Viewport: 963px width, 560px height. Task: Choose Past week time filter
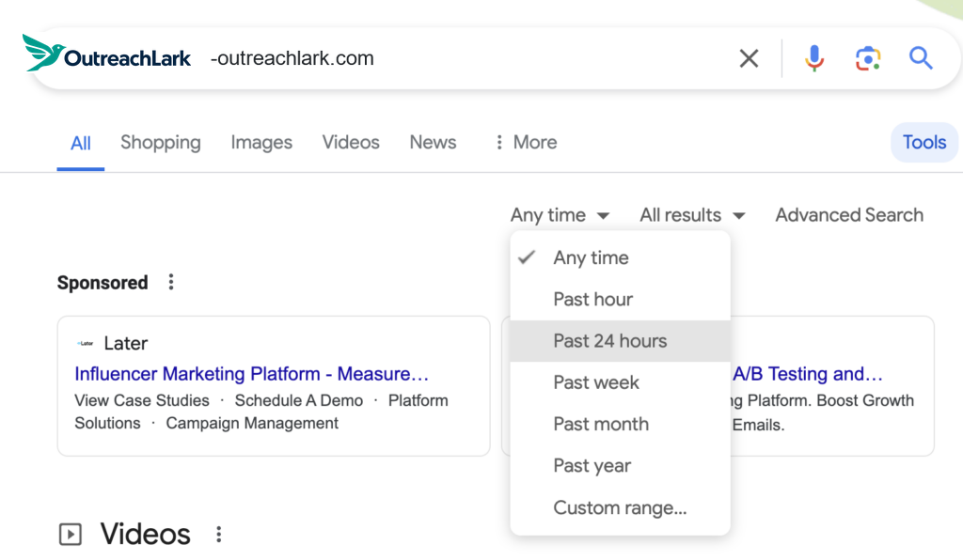click(621, 382)
